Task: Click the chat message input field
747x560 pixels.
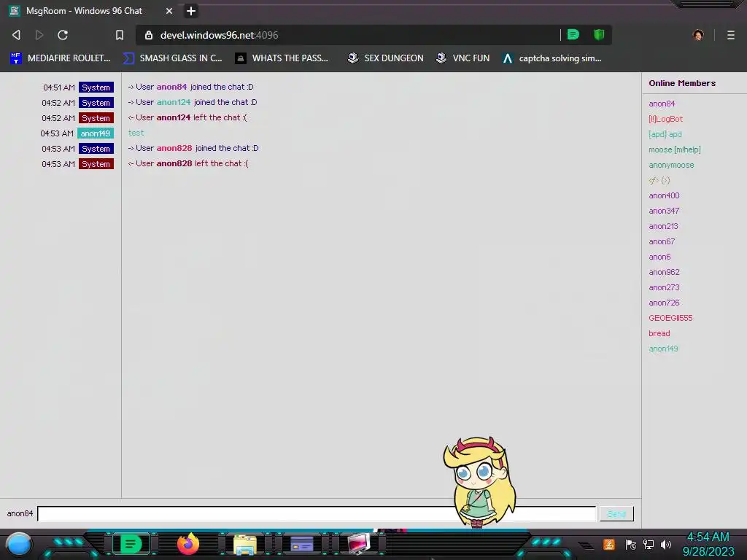Action: coord(317,513)
